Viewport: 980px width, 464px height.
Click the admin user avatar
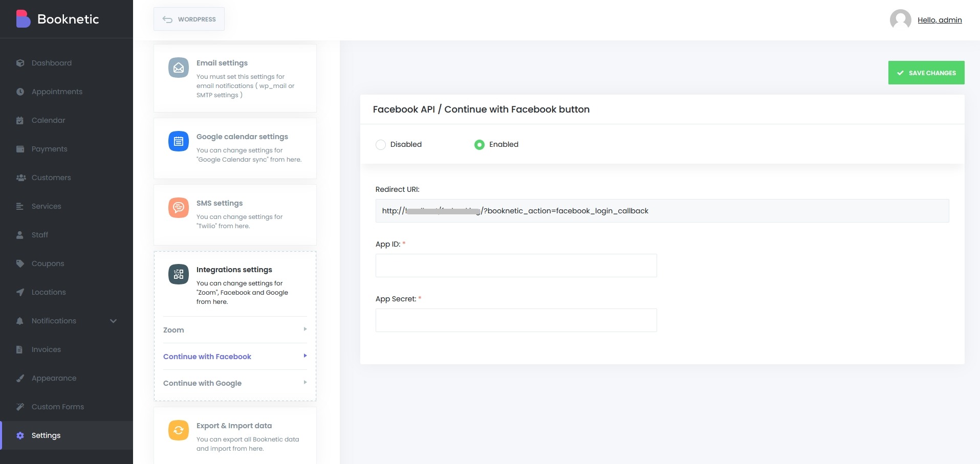[900, 20]
